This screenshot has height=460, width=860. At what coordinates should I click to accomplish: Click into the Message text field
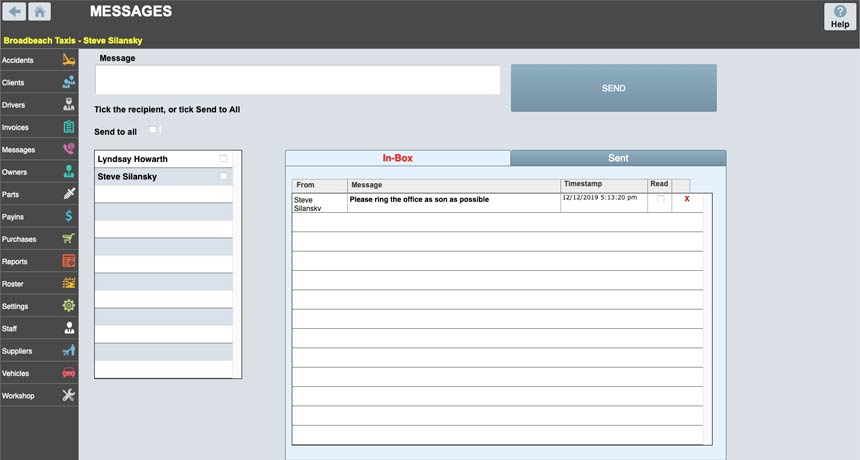(x=297, y=80)
